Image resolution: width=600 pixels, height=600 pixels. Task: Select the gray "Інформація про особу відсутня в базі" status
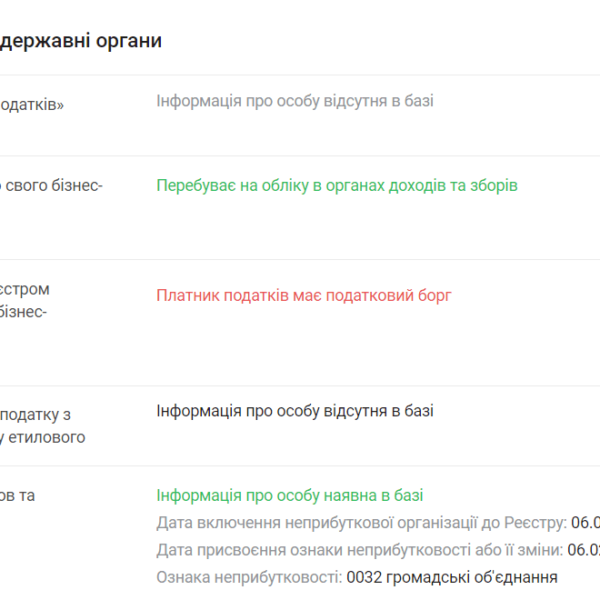pyautogui.click(x=295, y=101)
